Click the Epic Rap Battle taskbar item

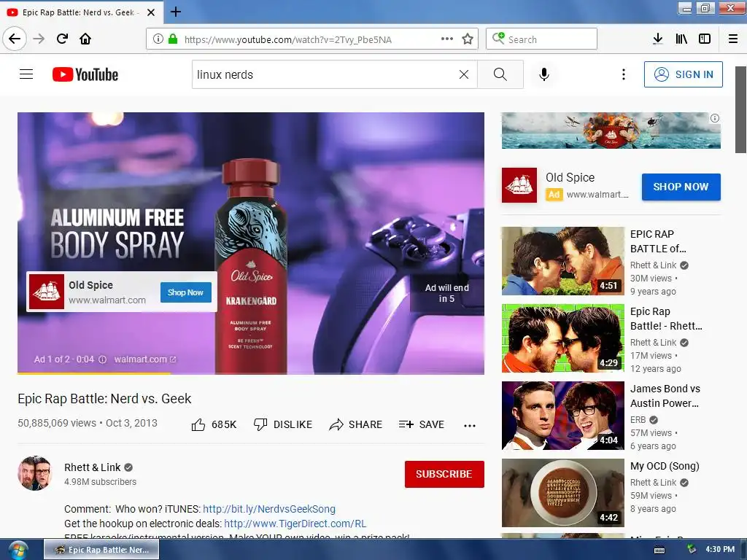[x=101, y=550]
